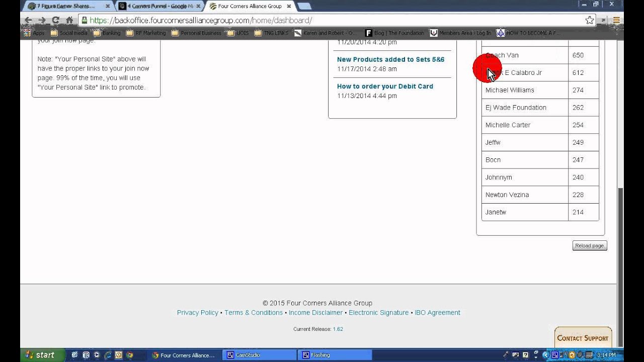Select the Four Corners Alliance Group tab

[x=249, y=7]
